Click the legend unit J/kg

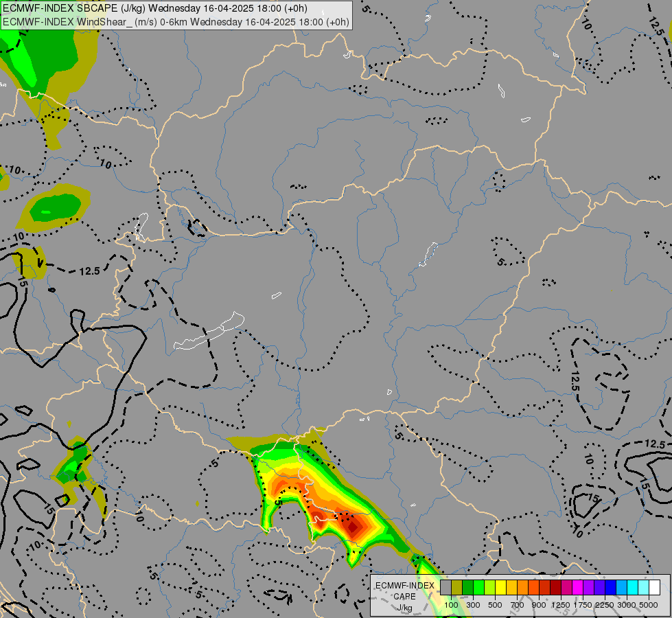pos(404,608)
